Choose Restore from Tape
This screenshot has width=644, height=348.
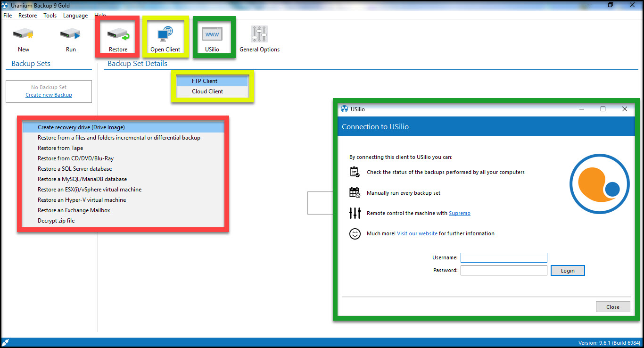123,148
